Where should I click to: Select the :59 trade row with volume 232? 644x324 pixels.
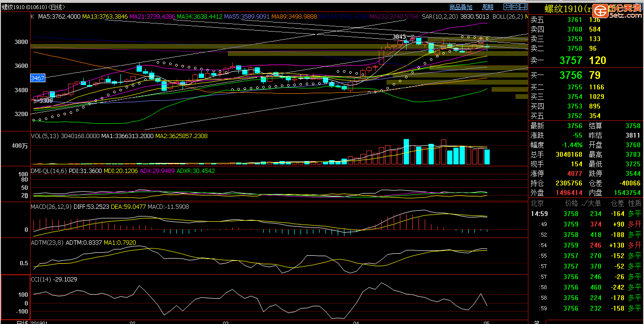[x=586, y=308]
